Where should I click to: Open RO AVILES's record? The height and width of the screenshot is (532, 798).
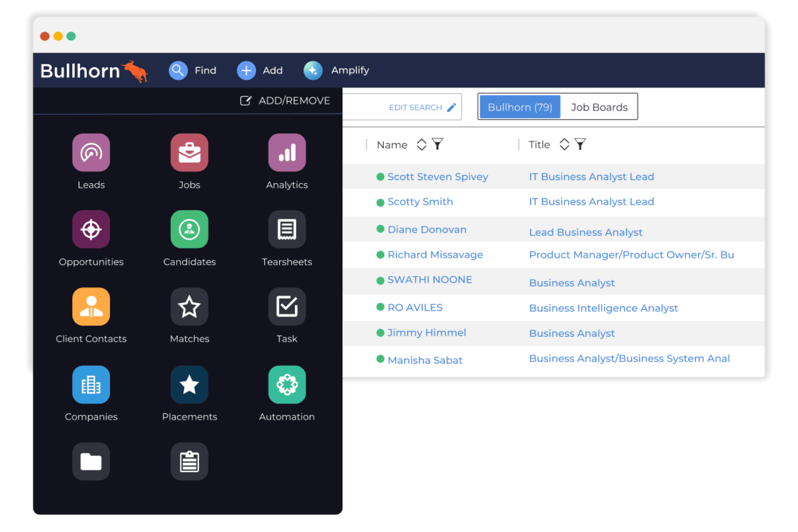tap(415, 307)
